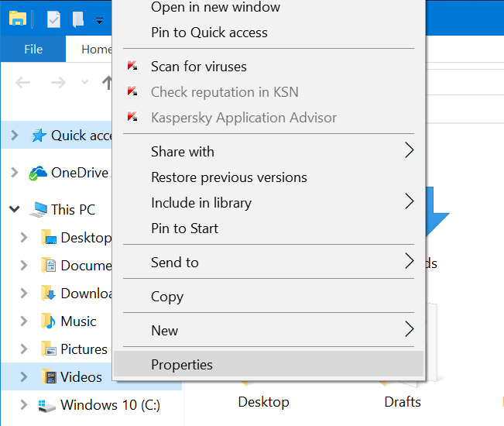Choose Restore previous versions
The width and height of the screenshot is (504, 426).
269,177
